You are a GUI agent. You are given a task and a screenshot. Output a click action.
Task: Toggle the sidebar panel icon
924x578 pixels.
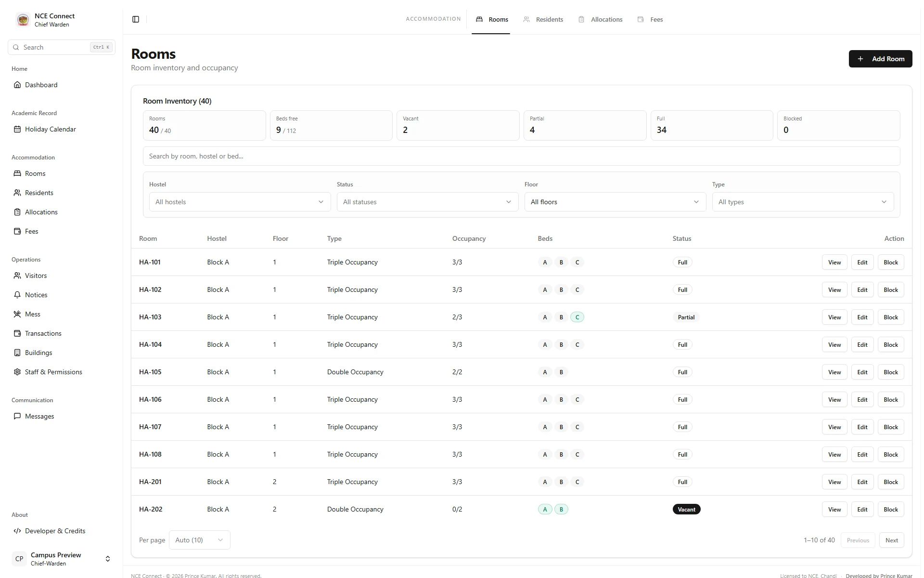pos(136,19)
